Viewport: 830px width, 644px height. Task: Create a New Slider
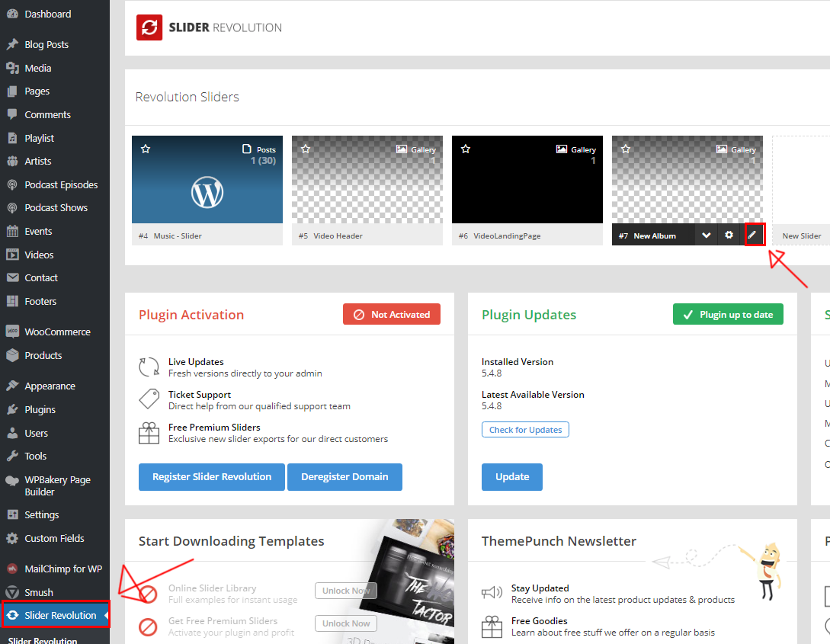point(801,191)
